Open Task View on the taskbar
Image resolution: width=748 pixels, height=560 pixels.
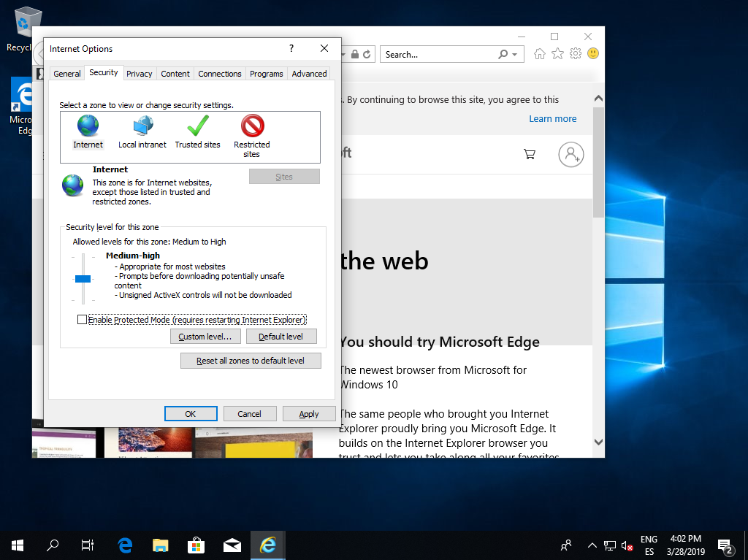(88, 545)
